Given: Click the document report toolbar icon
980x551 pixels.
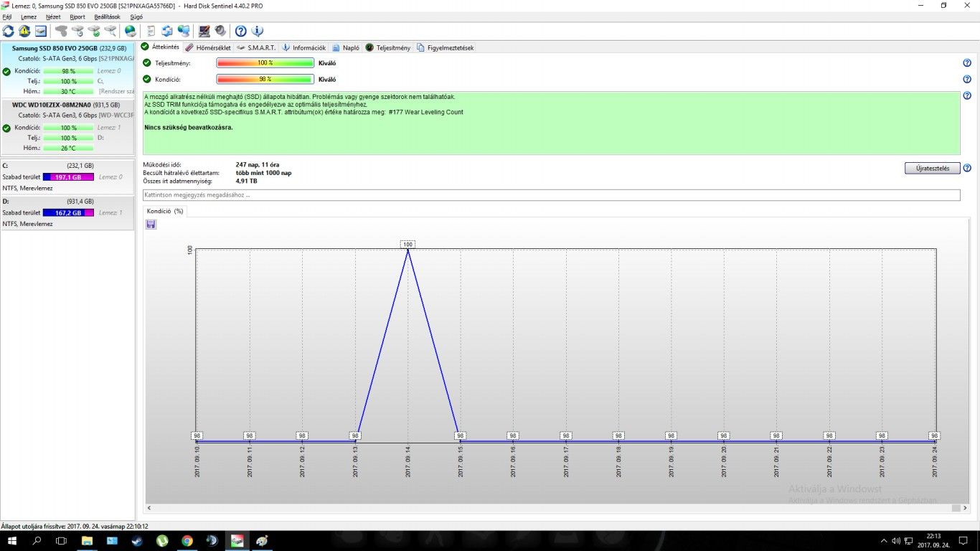Looking at the screenshot, I should tap(151, 31).
